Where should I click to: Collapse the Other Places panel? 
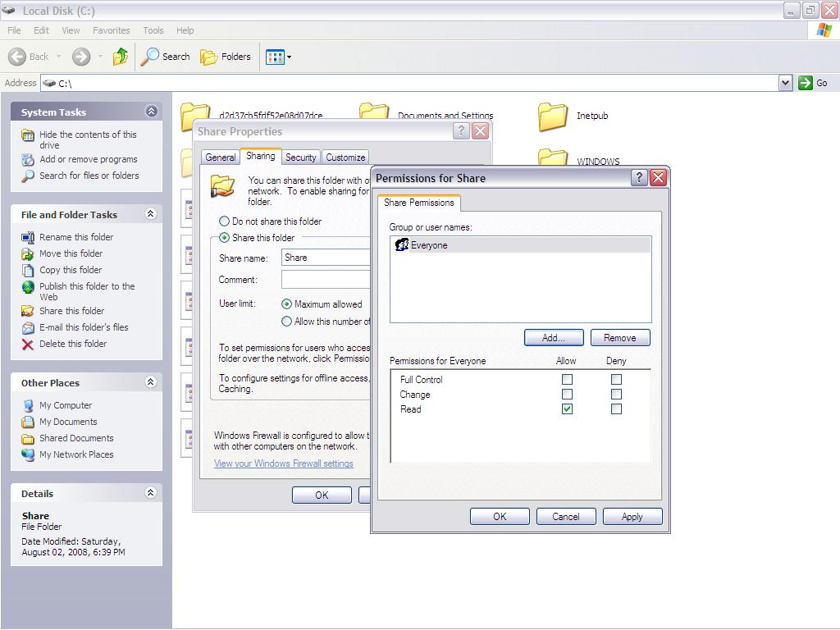[x=151, y=382]
